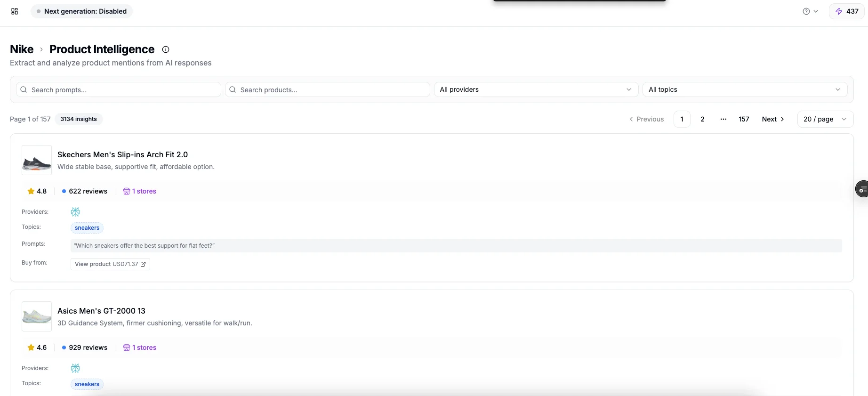Click the floating side panel toggle icon
This screenshot has height=396, width=868.
click(862, 189)
